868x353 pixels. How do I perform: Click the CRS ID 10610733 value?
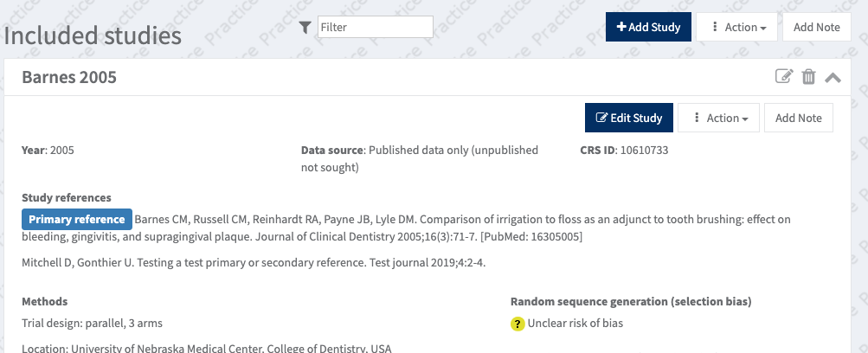pyautogui.click(x=643, y=150)
